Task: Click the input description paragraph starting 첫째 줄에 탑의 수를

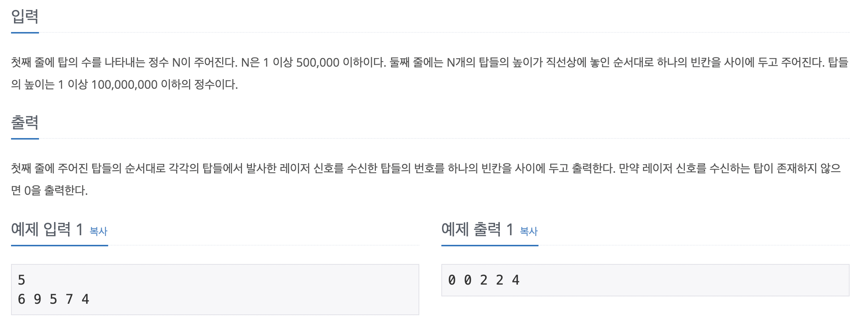Action: pyautogui.click(x=430, y=73)
